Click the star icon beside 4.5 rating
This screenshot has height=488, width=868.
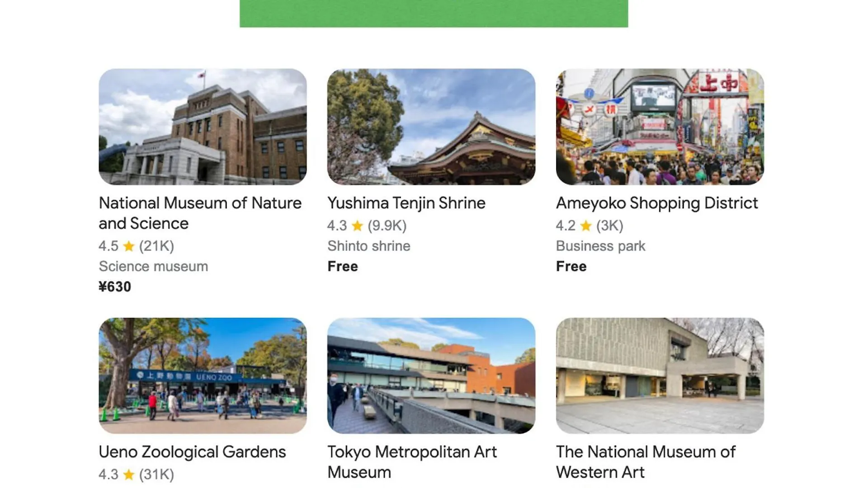click(129, 246)
